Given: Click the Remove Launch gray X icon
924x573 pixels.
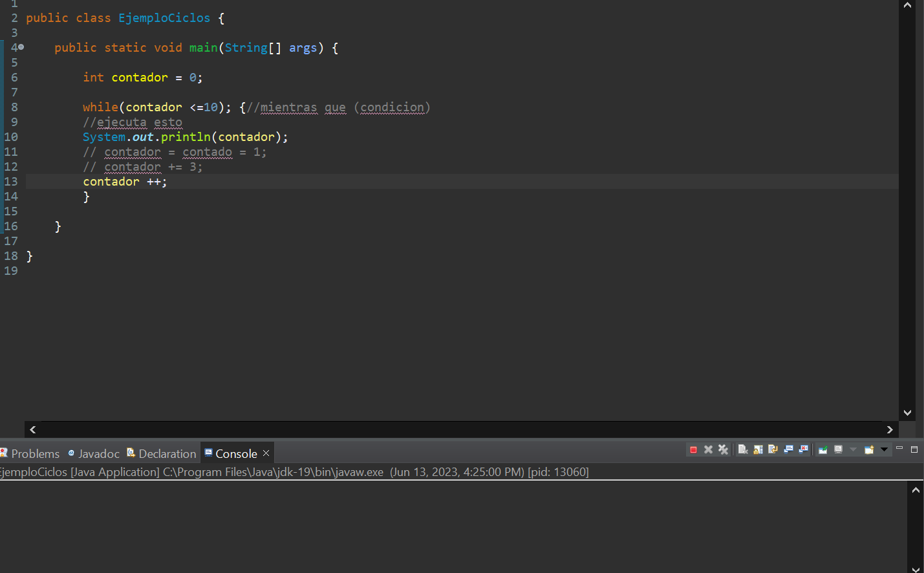Looking at the screenshot, I should (x=708, y=449).
